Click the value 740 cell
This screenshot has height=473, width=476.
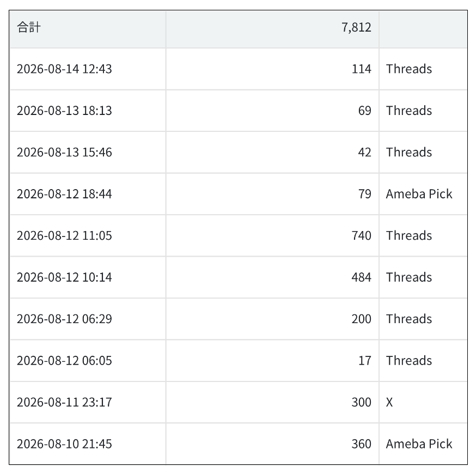tap(272, 235)
